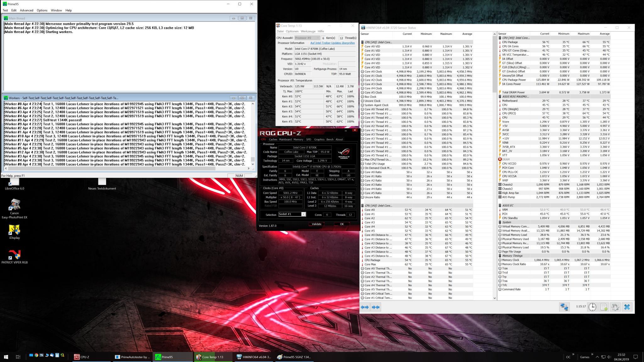Switch to Prime95 taskbar button
The height and width of the screenshot is (362, 644).
coord(173,357)
